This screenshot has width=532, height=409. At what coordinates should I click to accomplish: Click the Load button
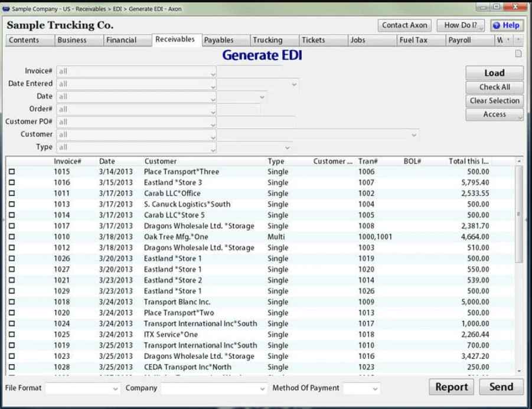point(494,73)
